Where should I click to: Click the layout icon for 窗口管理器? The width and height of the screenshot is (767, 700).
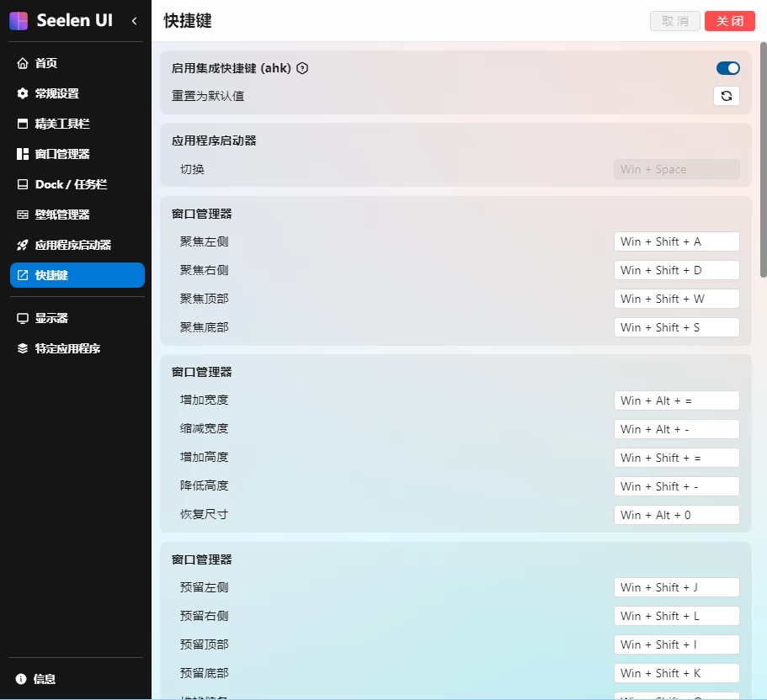pyautogui.click(x=23, y=154)
